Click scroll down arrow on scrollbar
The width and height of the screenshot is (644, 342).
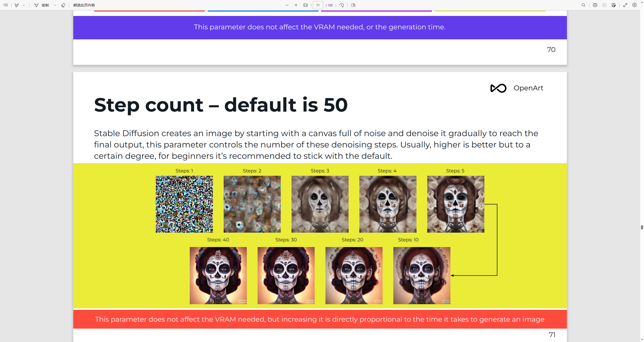coord(642,340)
